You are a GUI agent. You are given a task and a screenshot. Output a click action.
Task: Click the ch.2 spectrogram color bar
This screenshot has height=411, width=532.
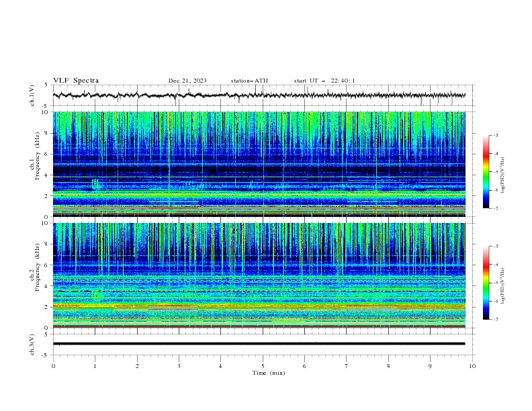486,283
